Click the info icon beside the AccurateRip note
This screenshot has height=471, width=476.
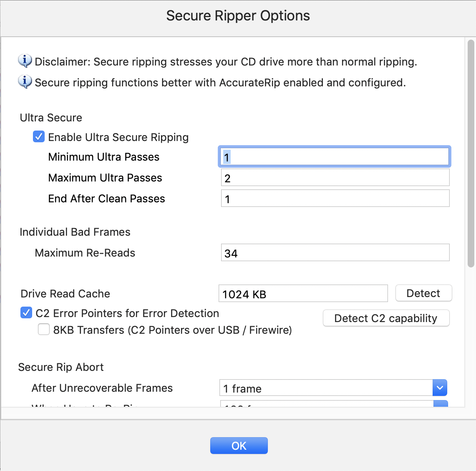tap(25, 82)
